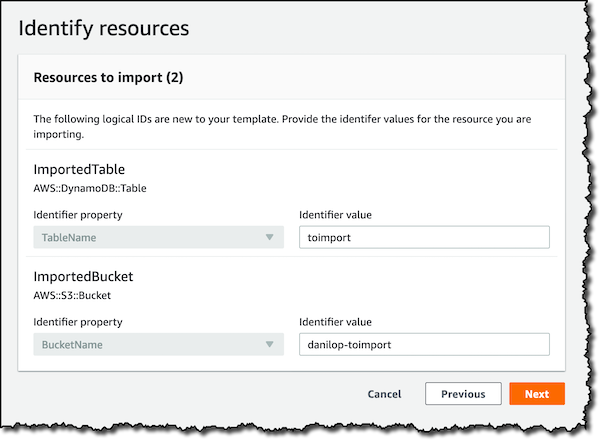Image resolution: width=600 pixels, height=440 pixels.
Task: Proceed with the orange Next button
Action: (537, 394)
